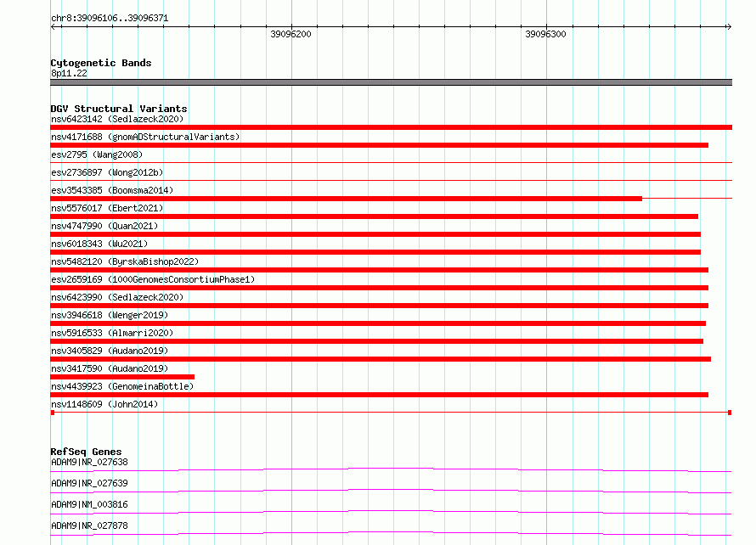Image resolution: width=756 pixels, height=545 pixels.
Task: Open variant nsv5576017 (Ebert2021)
Action: tap(107, 208)
